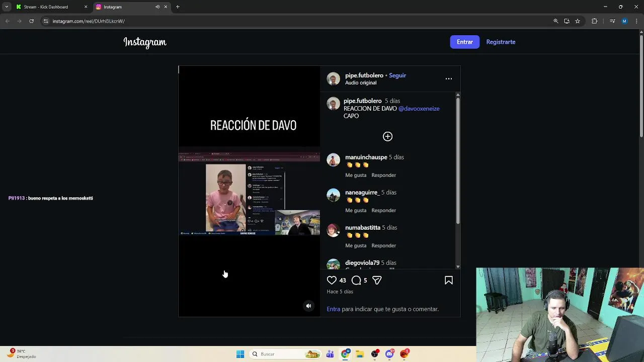Viewport: 644px width, 362px height.
Task: Open the tab search dropdown arrow
Action: pyautogui.click(x=6, y=7)
